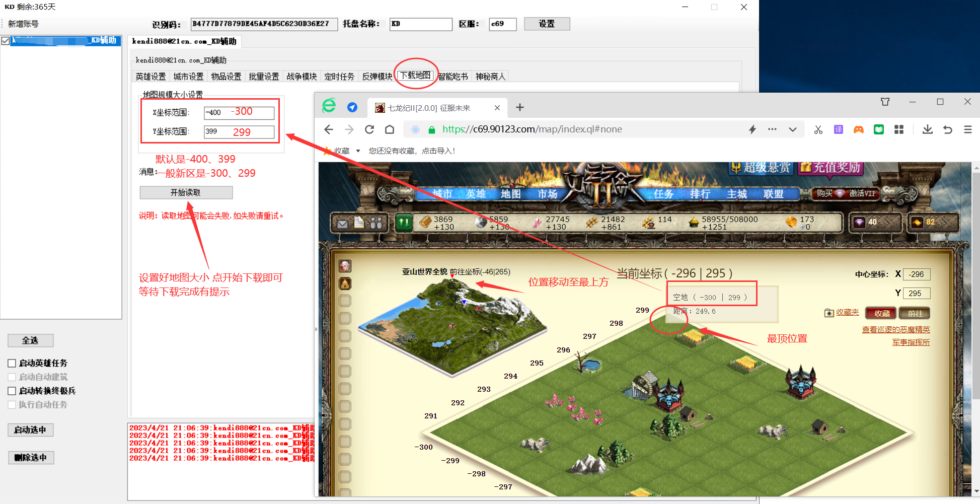Viewport: 980px width, 504px height.
Task: Click the red 收藏 button in game
Action: pos(881,313)
